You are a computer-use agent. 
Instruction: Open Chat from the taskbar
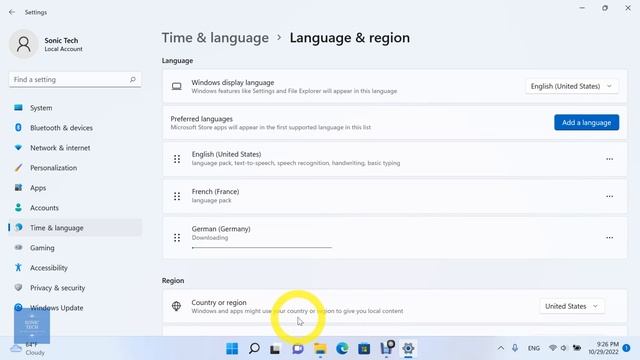point(298,349)
